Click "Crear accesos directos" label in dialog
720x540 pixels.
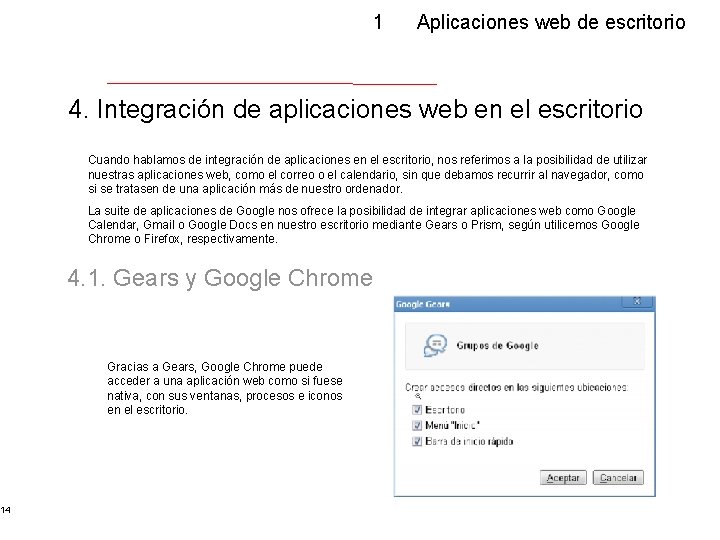517,388
